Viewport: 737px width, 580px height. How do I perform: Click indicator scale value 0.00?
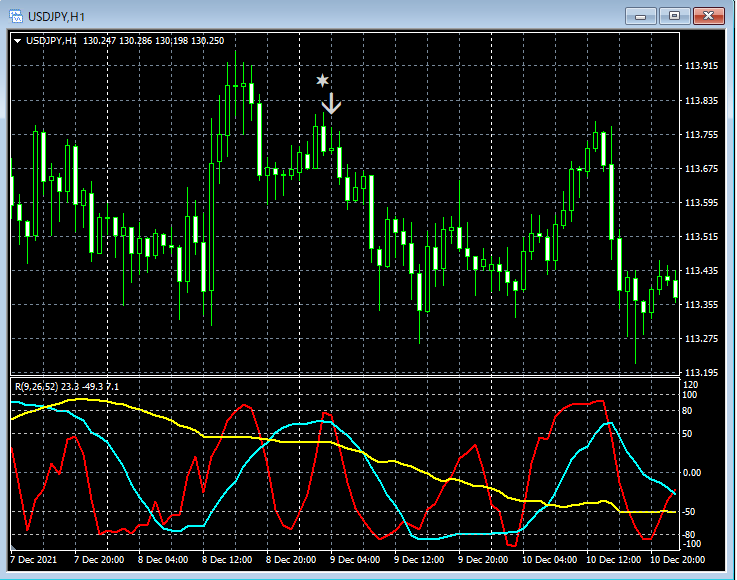click(692, 472)
